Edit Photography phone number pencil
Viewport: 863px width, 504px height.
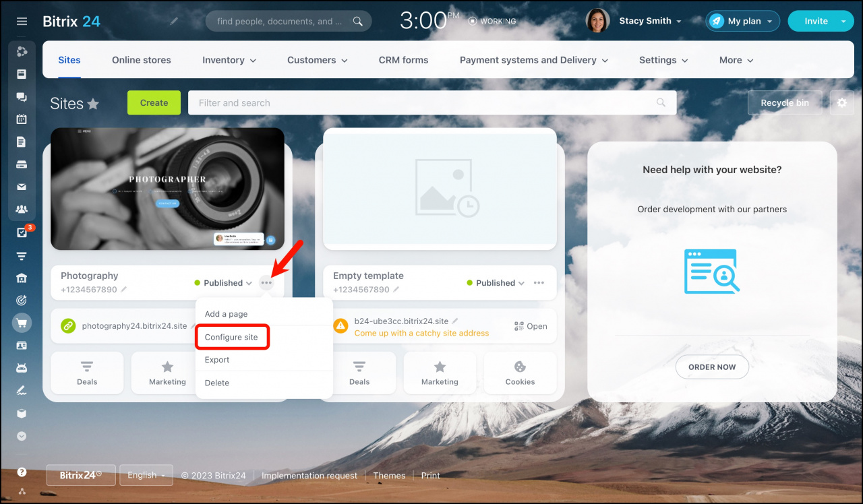[x=123, y=290]
